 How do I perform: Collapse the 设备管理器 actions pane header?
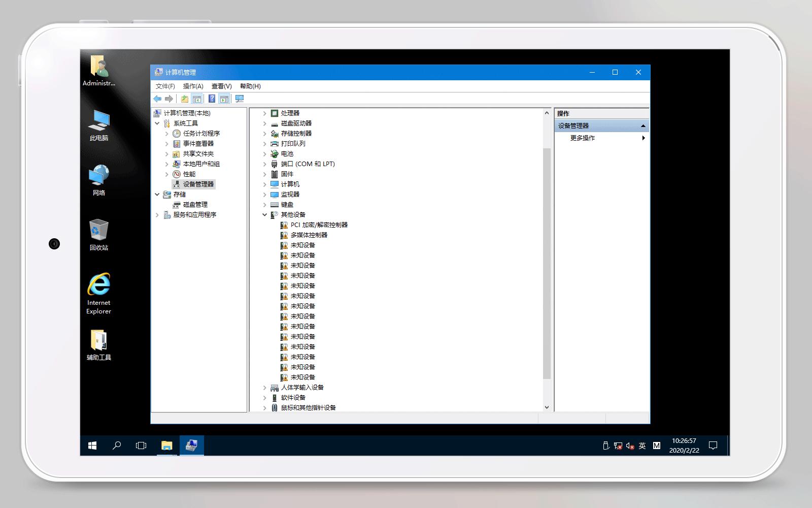643,125
